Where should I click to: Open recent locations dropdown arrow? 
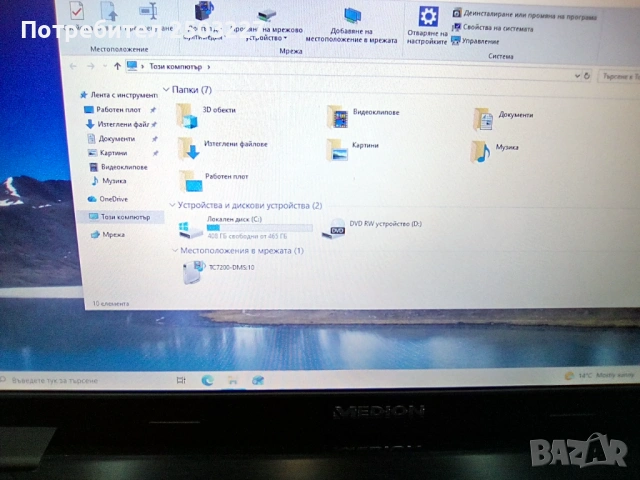click(104, 66)
